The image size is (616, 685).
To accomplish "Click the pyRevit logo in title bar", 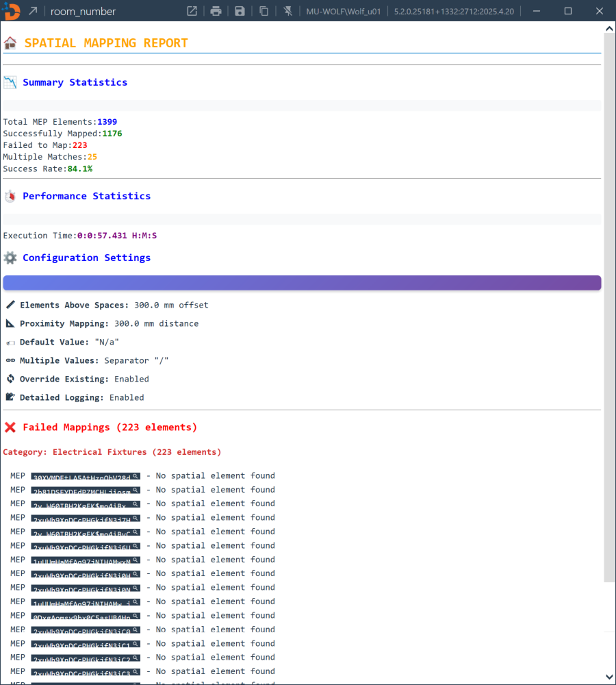I will tap(11, 11).
